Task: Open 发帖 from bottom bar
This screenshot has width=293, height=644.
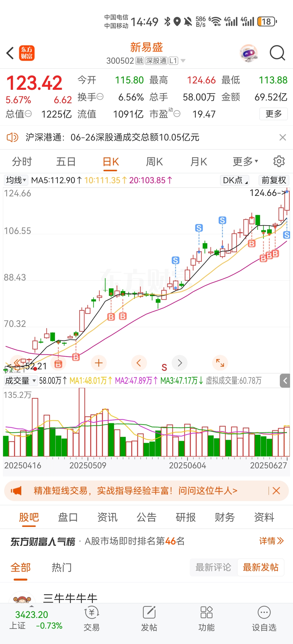Action: click(149, 618)
